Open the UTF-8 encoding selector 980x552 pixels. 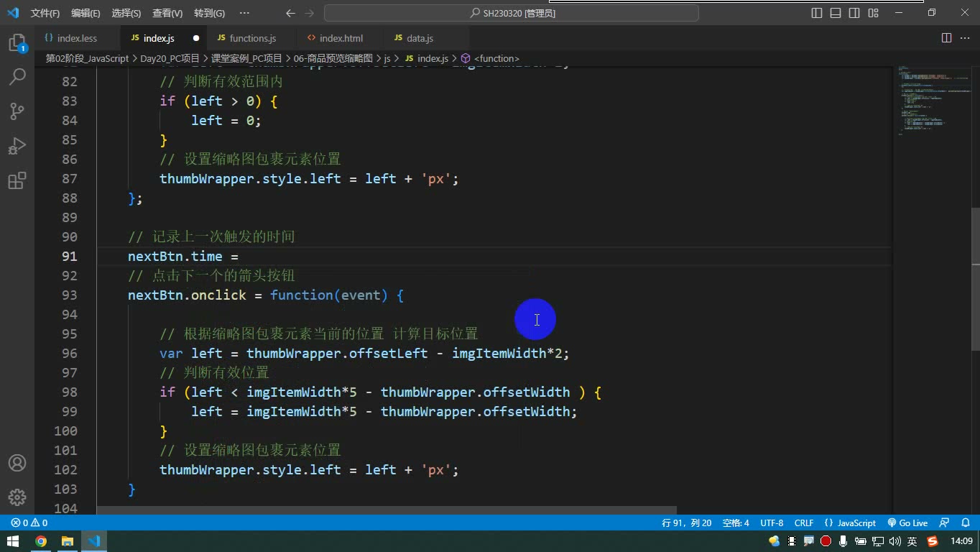772,523
